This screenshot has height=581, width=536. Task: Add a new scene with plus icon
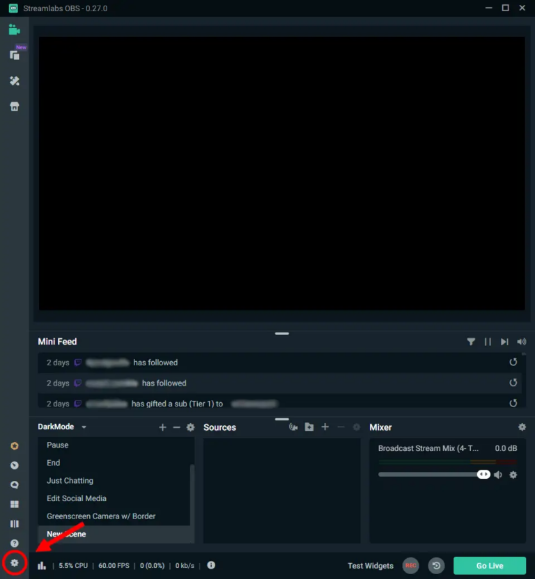click(x=163, y=428)
